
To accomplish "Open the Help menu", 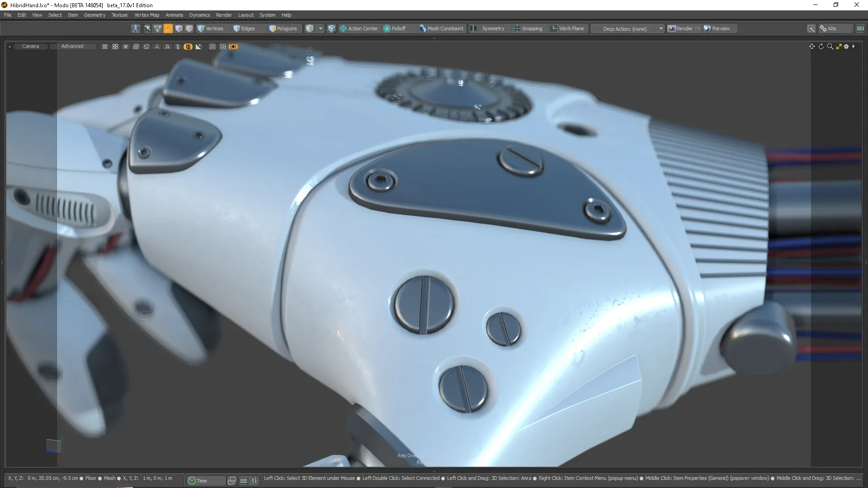I will pos(286,15).
